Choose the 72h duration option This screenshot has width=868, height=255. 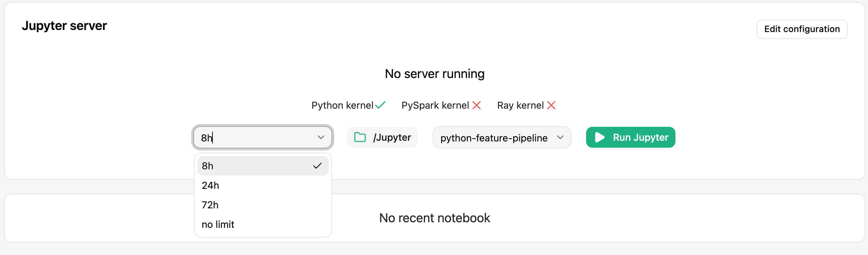pos(263,205)
